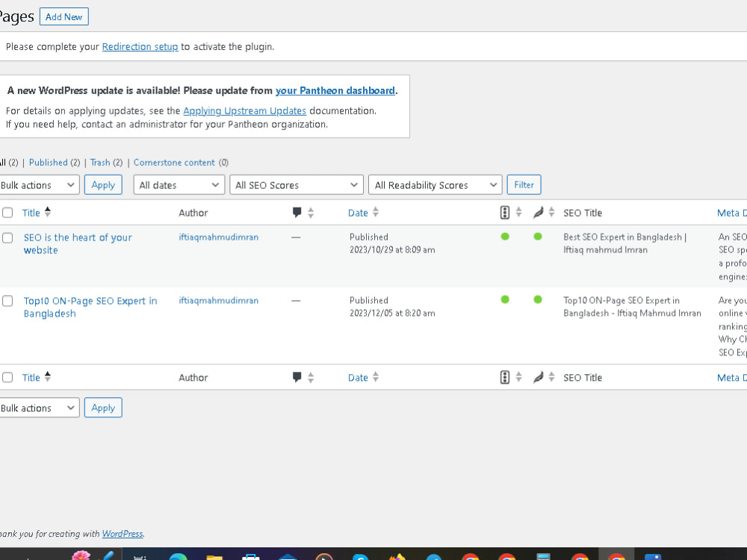Image resolution: width=747 pixels, height=560 pixels.
Task: Open page 'SEO is the heart of your website'
Action: tap(78, 243)
